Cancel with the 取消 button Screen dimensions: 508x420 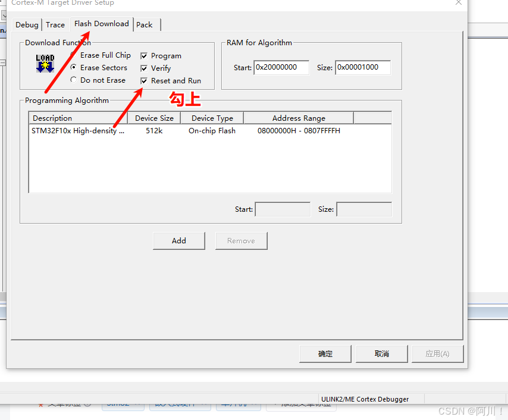coord(382,354)
